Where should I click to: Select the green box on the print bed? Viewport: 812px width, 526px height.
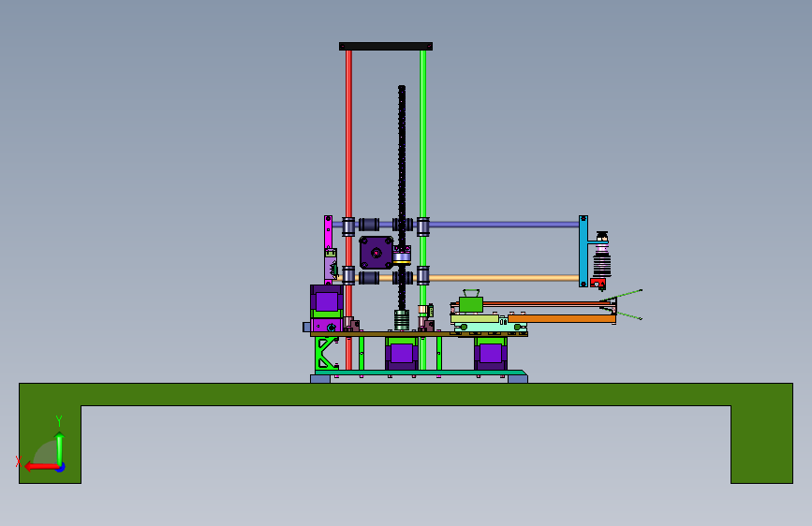[471, 304]
